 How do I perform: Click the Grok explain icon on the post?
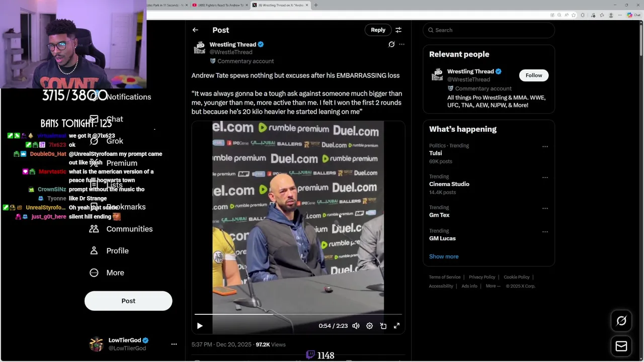click(x=391, y=44)
